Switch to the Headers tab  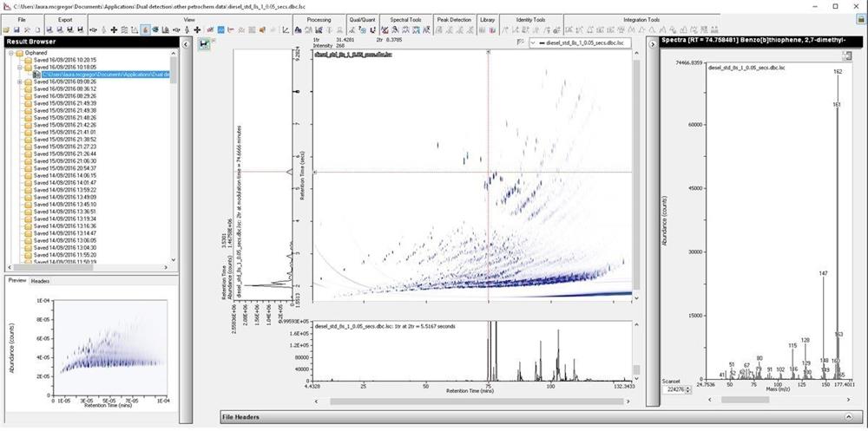pyautogui.click(x=41, y=281)
